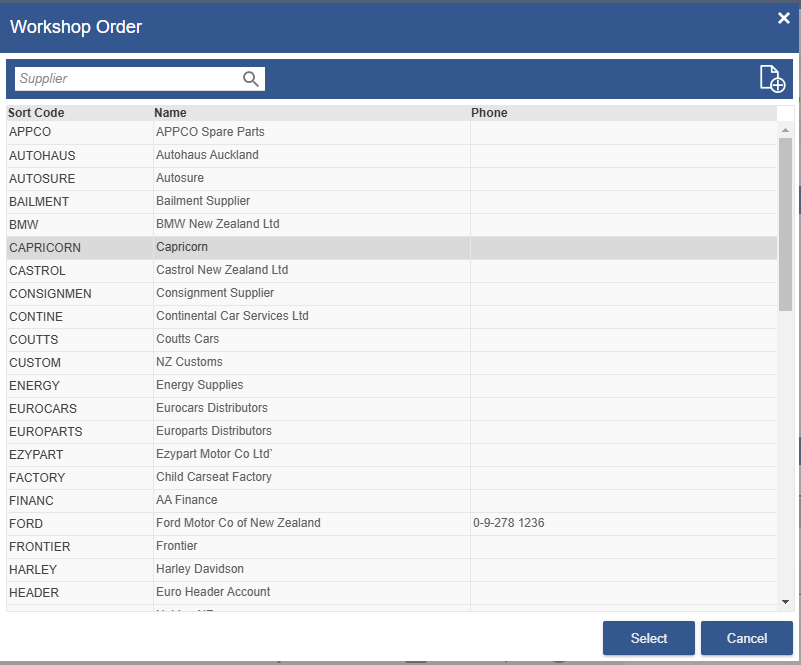Select Continental Car Services Ltd
801x665 pixels.
[312, 316]
